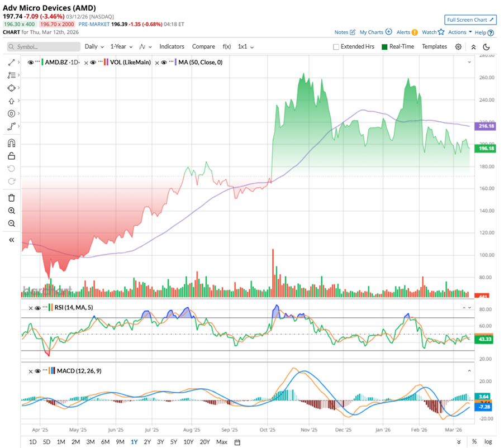Click the double up chevron icon

(473, 47)
